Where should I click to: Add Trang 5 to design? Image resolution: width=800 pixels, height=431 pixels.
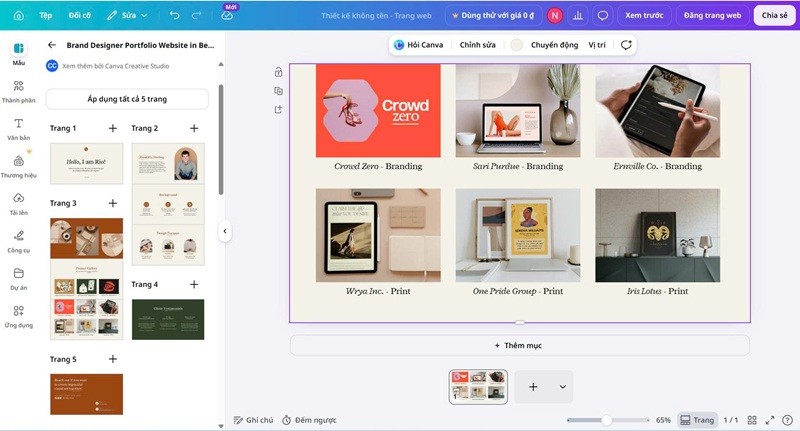tap(113, 359)
